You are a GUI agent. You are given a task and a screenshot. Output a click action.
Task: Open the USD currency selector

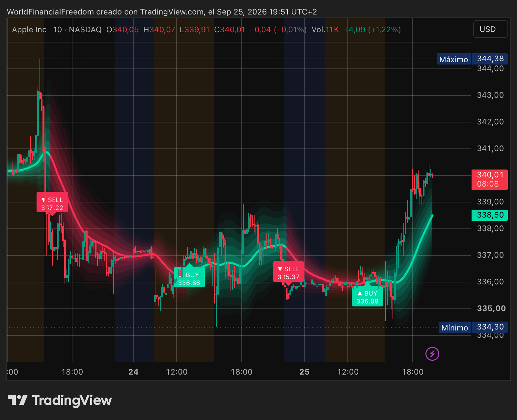tap(490, 29)
